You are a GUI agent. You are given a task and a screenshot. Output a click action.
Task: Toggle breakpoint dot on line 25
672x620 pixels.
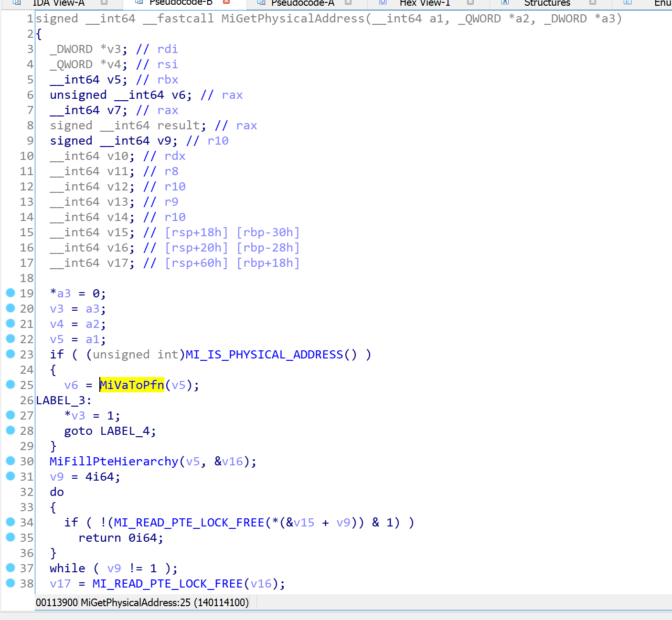click(x=11, y=385)
